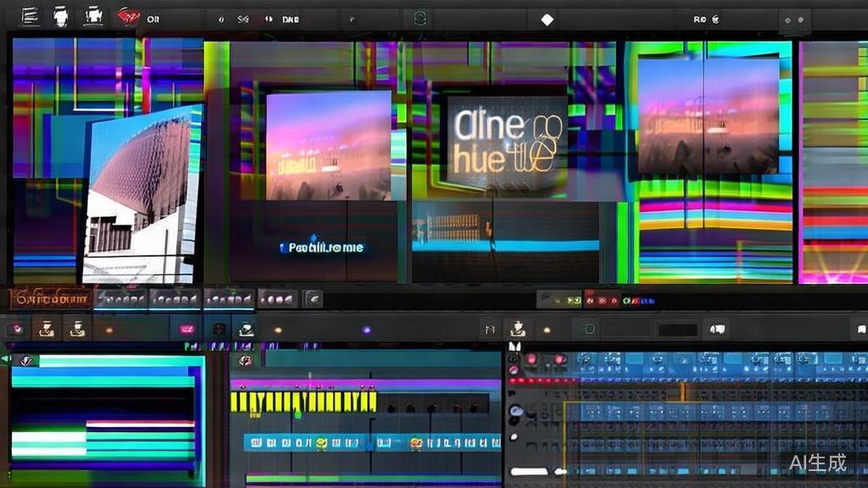This screenshot has height=488, width=868.
Task: Enable the orange dot toggle next to the clip bins
Action: [x=107, y=329]
